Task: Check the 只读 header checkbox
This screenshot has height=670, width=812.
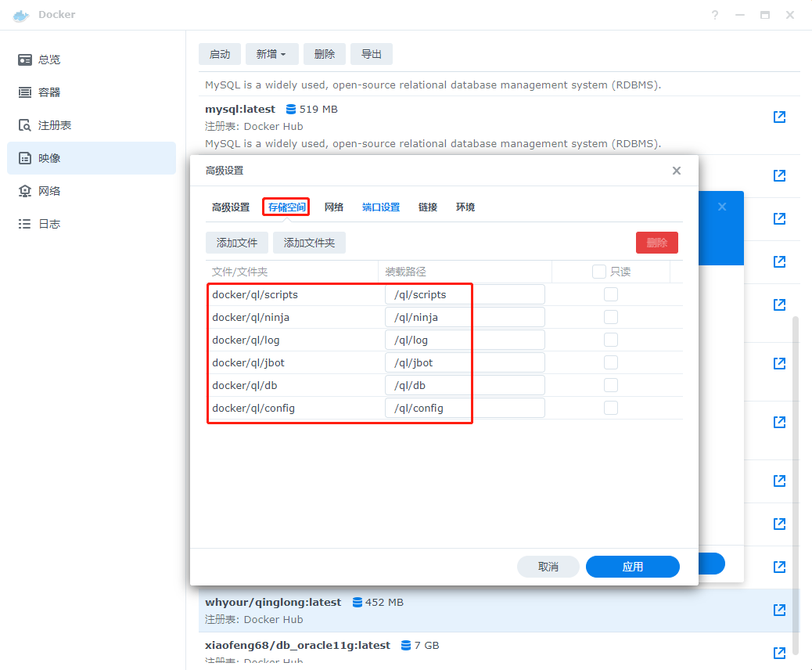Action: pyautogui.click(x=599, y=272)
